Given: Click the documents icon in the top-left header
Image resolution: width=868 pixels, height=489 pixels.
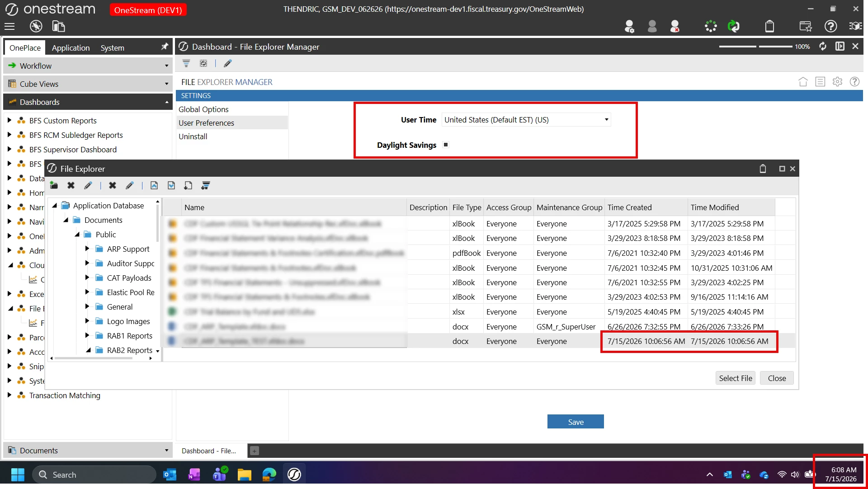Looking at the screenshot, I should pos(58,27).
